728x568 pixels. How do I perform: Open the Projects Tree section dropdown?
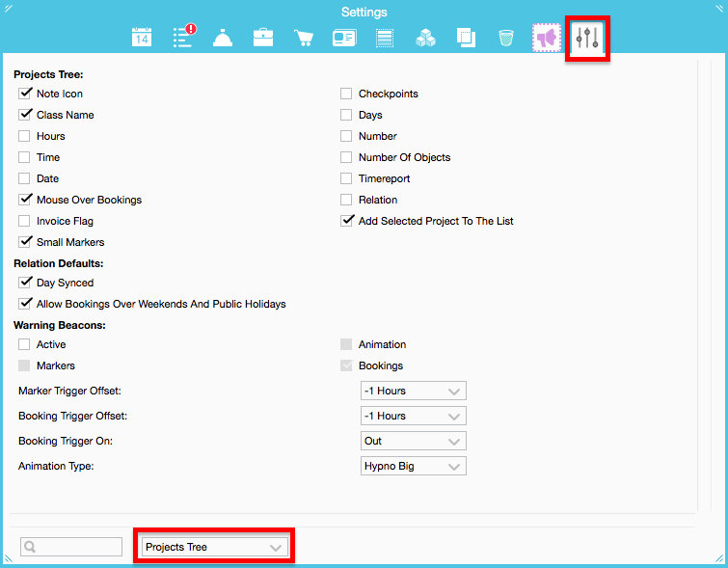click(214, 547)
